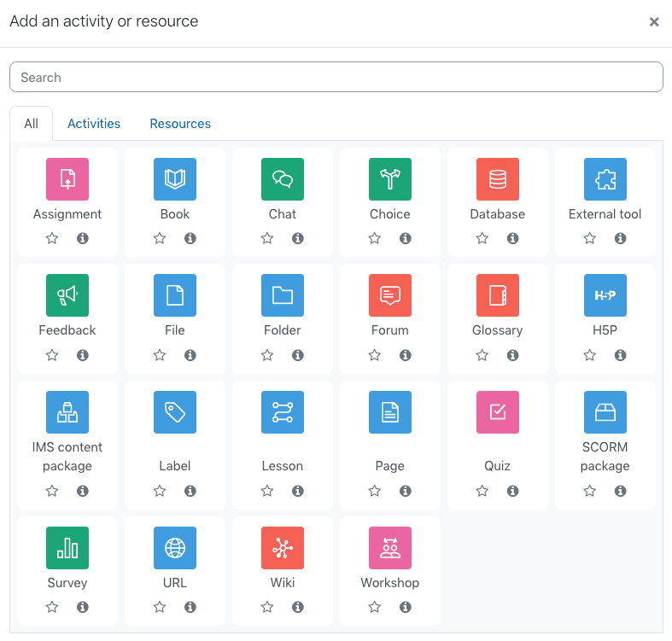Click the External tool text link
Screen dimensions: 672x641
605,214
